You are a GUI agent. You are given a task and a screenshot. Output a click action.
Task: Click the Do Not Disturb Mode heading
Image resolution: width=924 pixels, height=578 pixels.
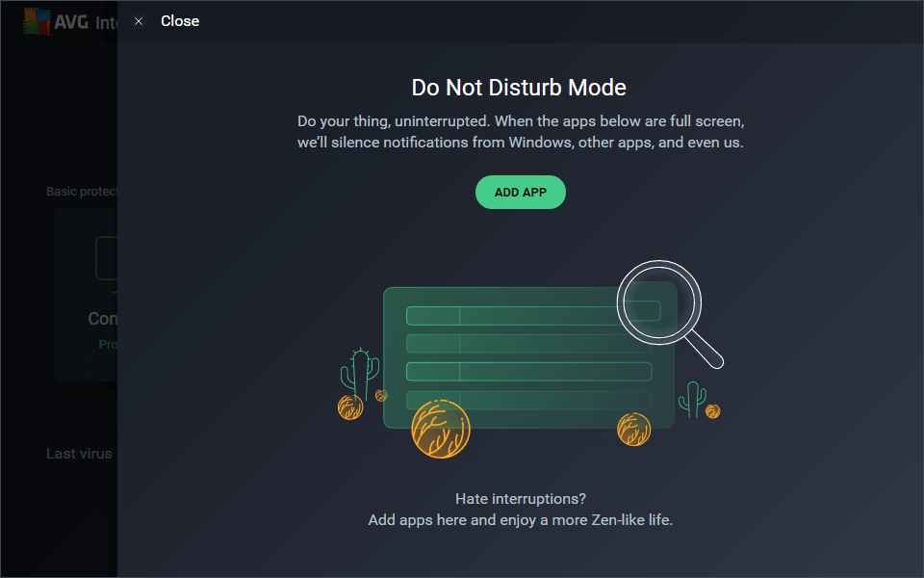(x=519, y=88)
